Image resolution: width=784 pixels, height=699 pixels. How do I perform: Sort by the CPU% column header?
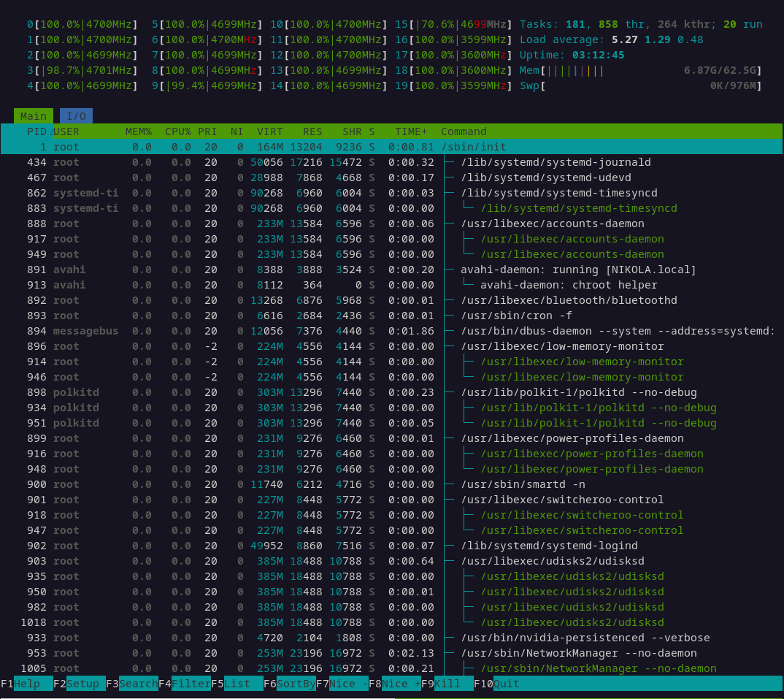(x=178, y=131)
